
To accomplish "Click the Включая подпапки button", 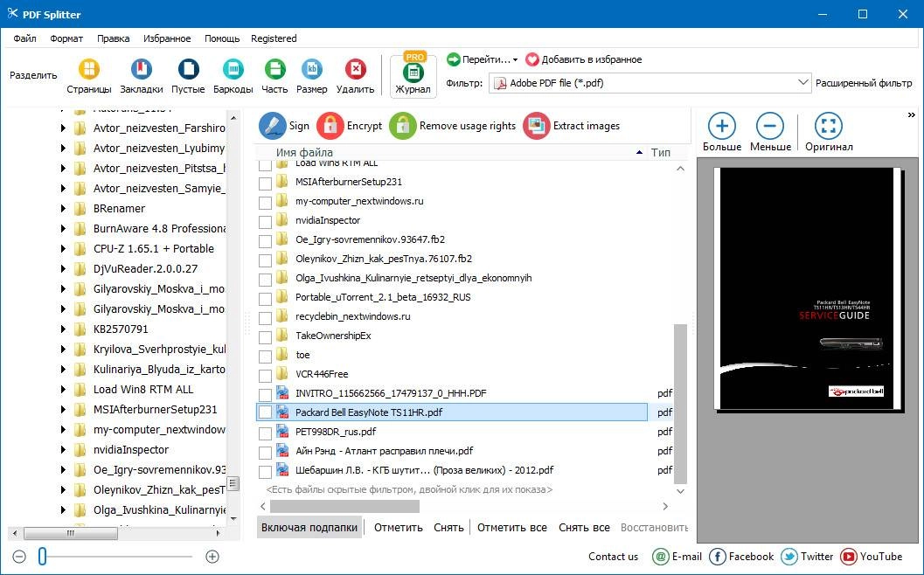I will 310,527.
